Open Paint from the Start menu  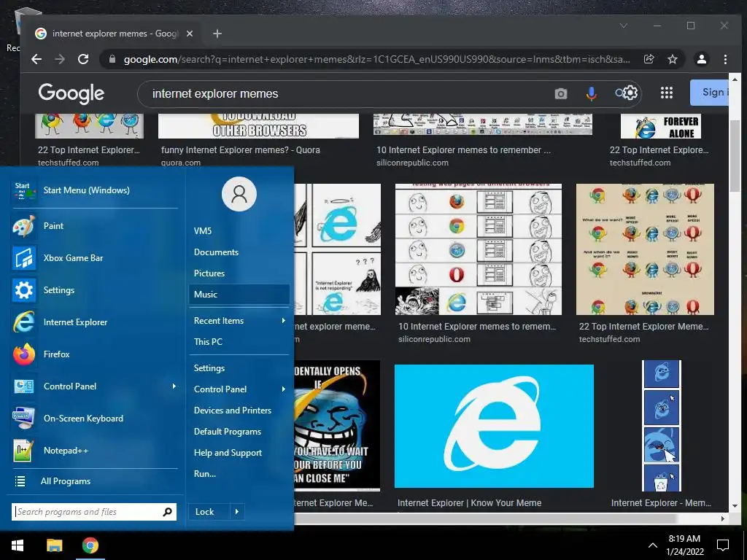pyautogui.click(x=94, y=226)
